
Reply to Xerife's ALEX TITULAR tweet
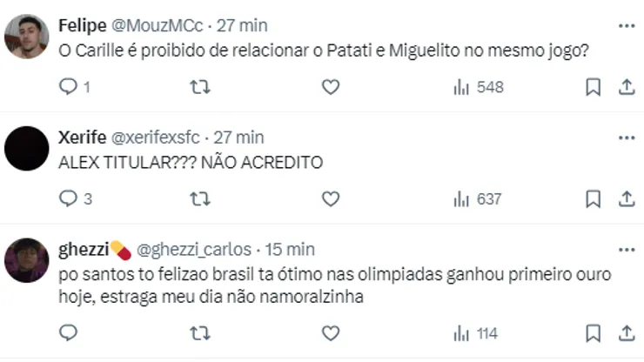(69, 199)
